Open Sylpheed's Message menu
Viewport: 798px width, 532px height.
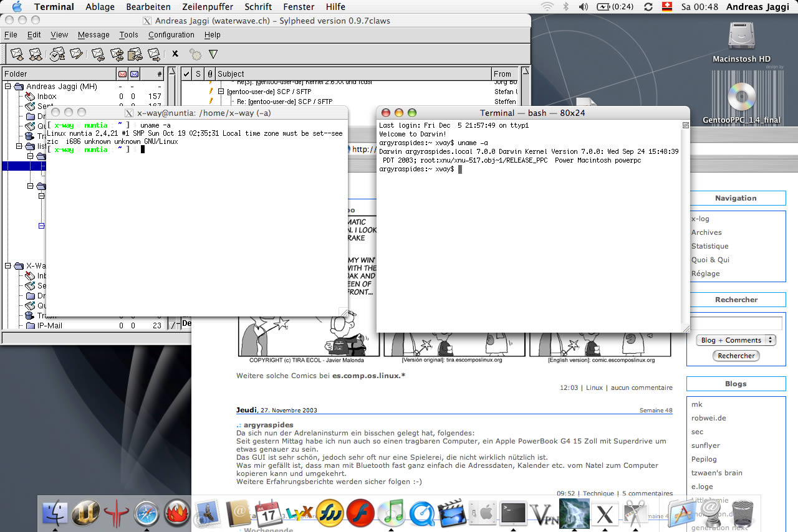94,35
